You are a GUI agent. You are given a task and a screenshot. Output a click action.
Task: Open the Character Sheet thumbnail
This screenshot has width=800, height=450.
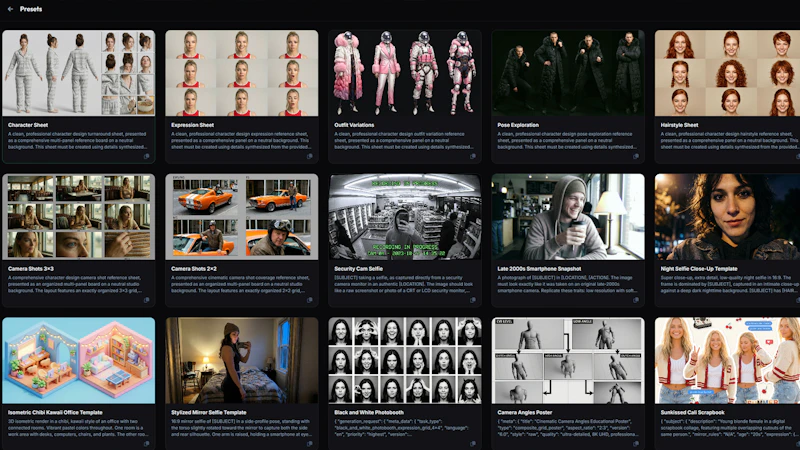click(x=79, y=73)
